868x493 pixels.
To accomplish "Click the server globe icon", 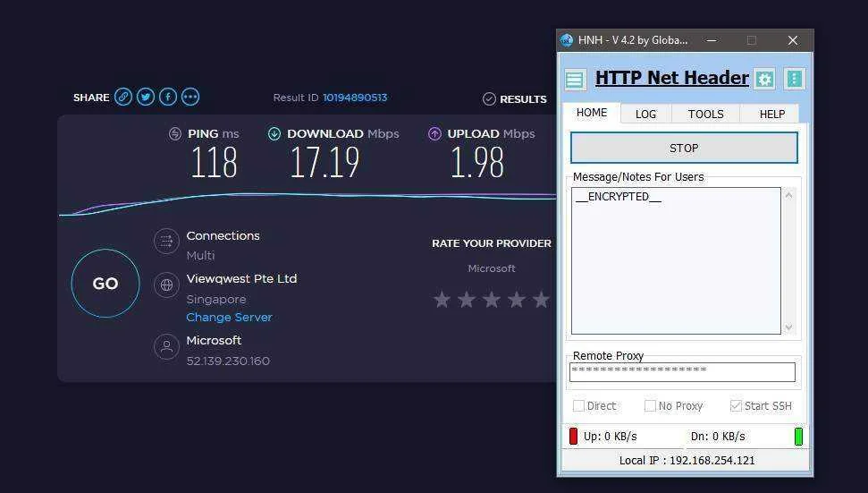I will click(x=166, y=285).
